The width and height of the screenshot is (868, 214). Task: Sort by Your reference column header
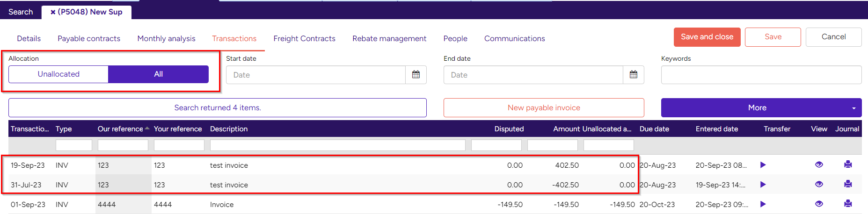point(178,129)
